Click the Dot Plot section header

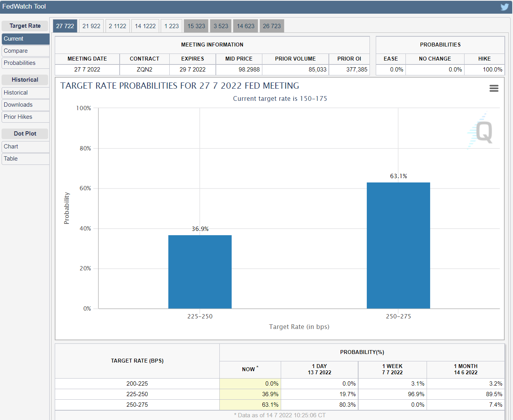pyautogui.click(x=25, y=134)
